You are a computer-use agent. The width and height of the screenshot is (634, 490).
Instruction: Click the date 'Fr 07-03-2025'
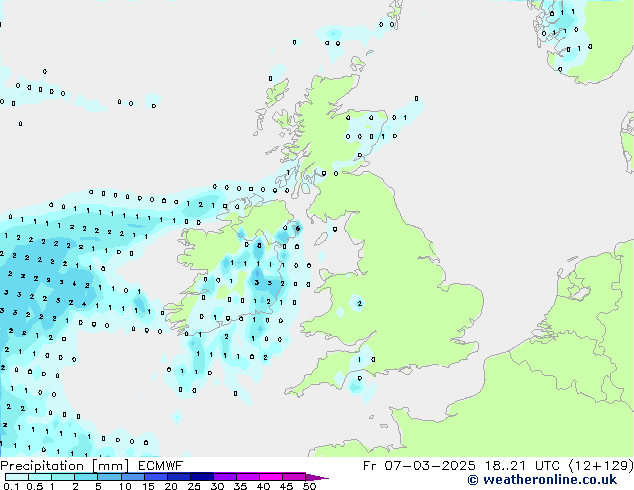[x=419, y=466]
